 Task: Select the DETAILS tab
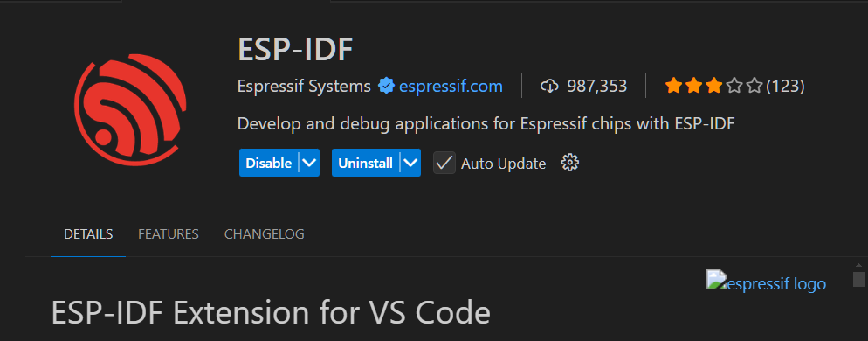click(88, 234)
